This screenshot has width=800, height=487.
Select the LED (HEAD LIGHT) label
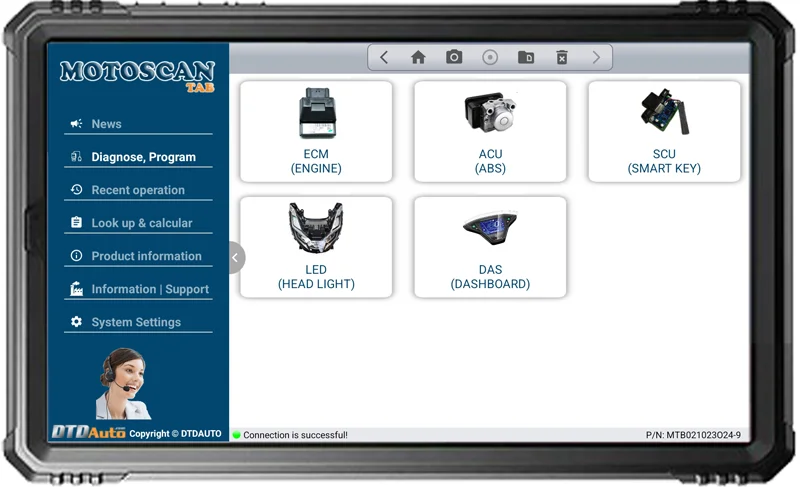click(x=316, y=277)
